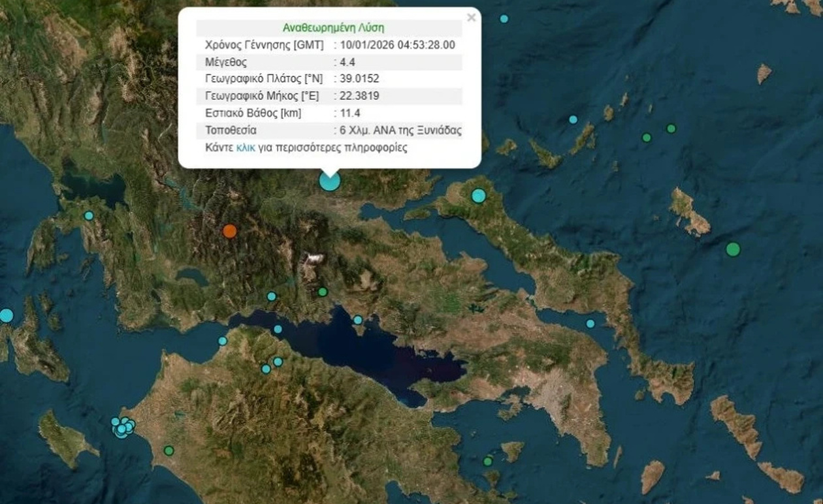
Task: Click the cyan marker near the Ambracian Gulf
Action: coord(89,215)
